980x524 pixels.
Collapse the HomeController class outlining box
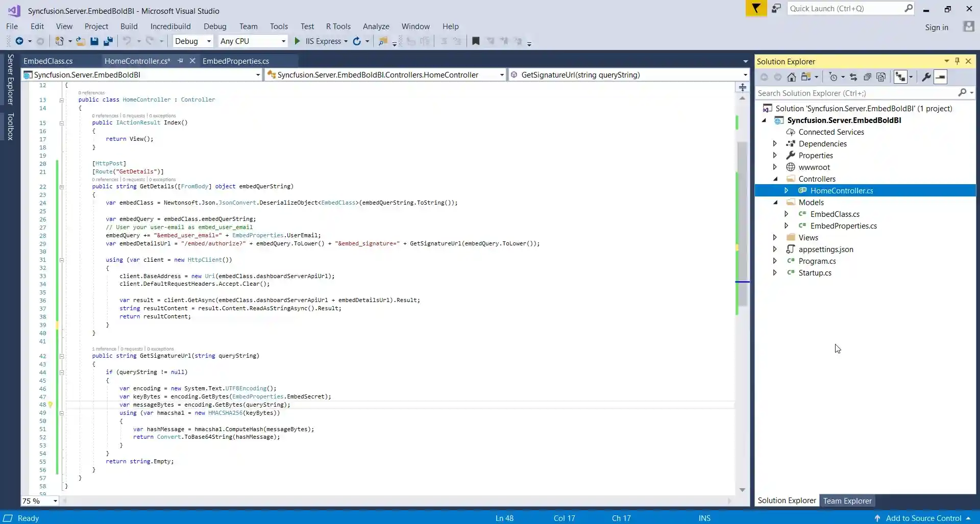click(62, 100)
